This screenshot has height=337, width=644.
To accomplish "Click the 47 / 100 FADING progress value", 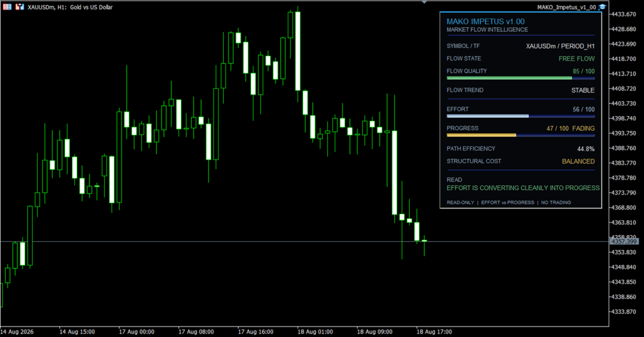I will (571, 128).
